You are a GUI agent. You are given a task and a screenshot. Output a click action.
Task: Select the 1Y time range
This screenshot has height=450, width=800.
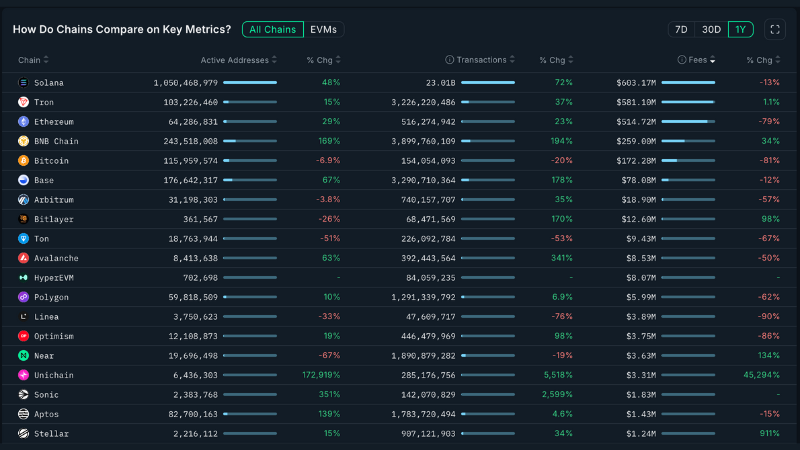[x=741, y=29]
